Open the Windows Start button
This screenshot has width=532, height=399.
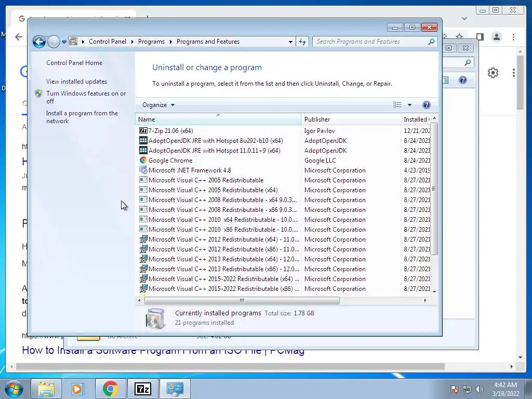[14, 389]
